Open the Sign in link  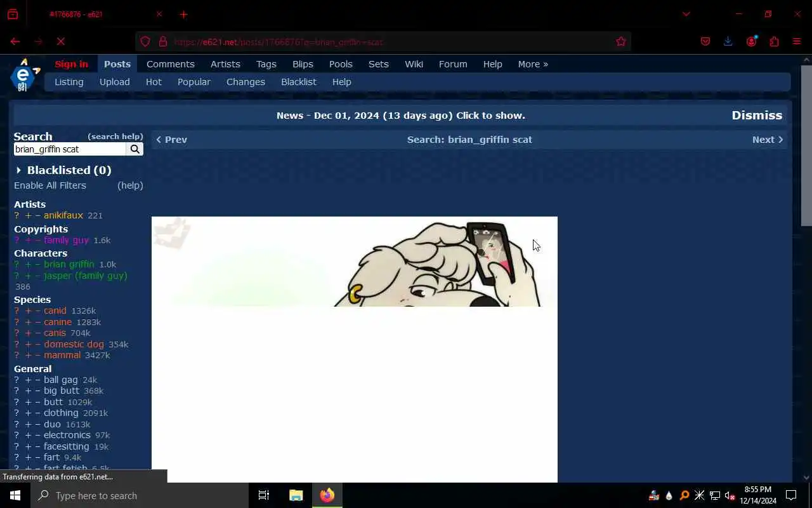pyautogui.click(x=71, y=64)
